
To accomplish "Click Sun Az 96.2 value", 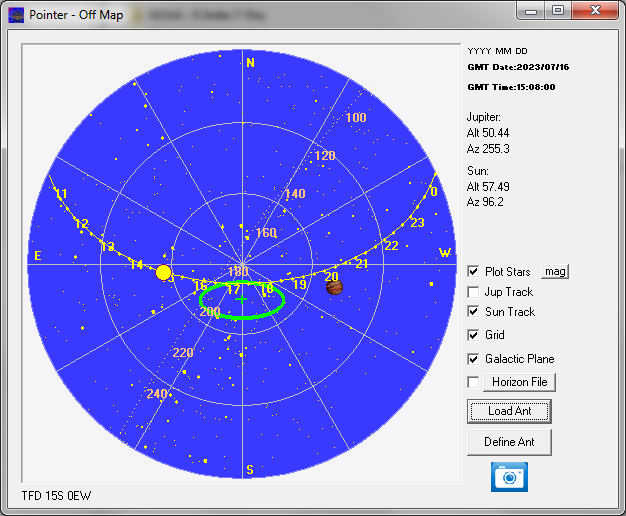I will (x=485, y=202).
